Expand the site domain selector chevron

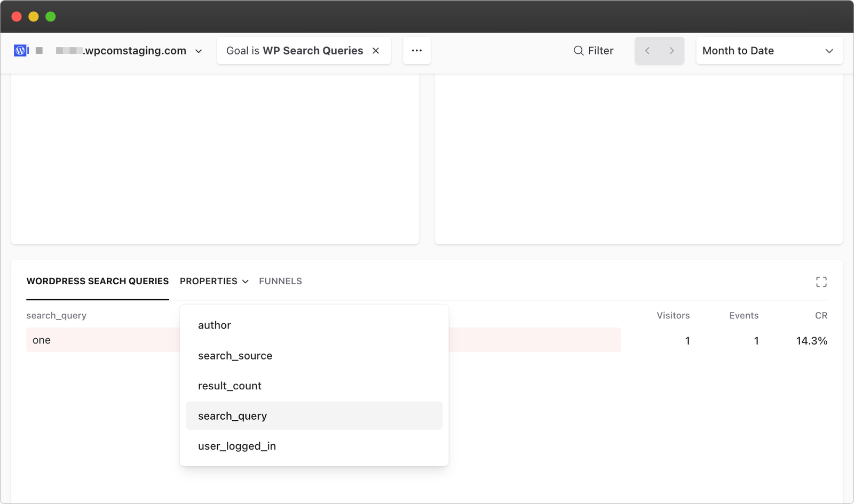pos(198,51)
